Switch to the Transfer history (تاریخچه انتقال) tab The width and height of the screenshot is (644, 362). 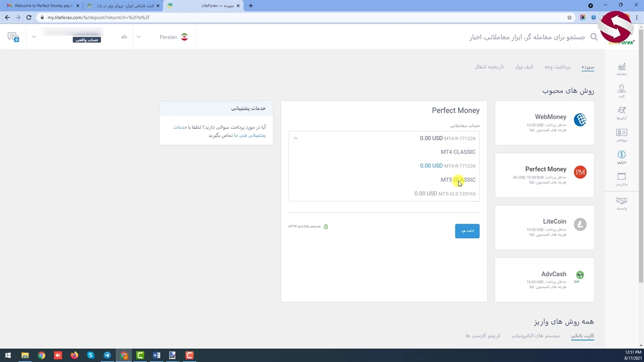pyautogui.click(x=489, y=67)
